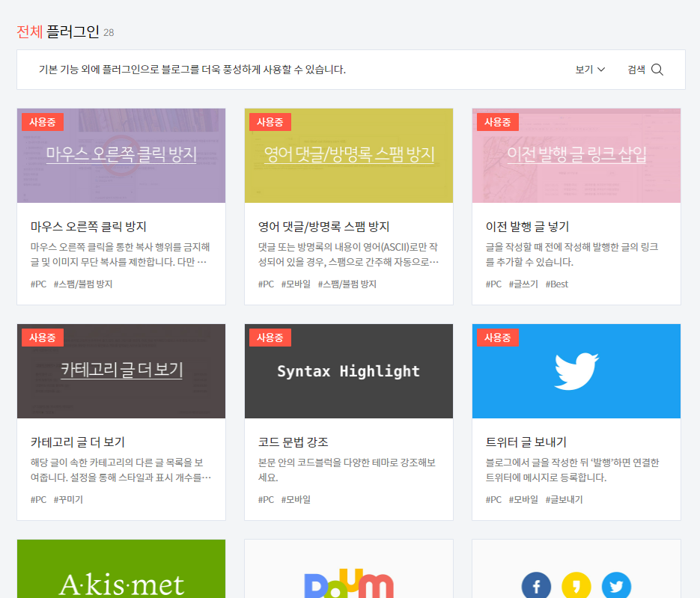
Task: Click the Twitter bird logo thumbnail
Action: [x=576, y=371]
